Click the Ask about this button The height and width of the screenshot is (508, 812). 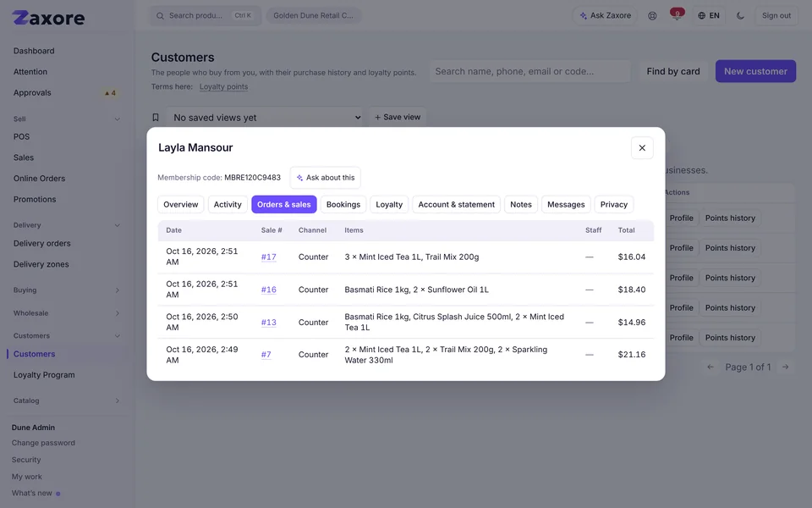[325, 178]
